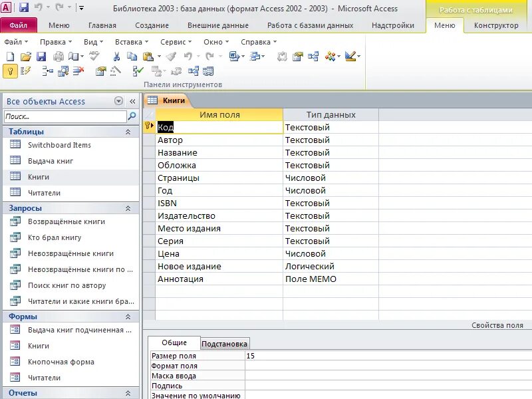Open the Relationships icon in the first toolbar row
Viewport: 532px width, 399px height.
pos(313,57)
